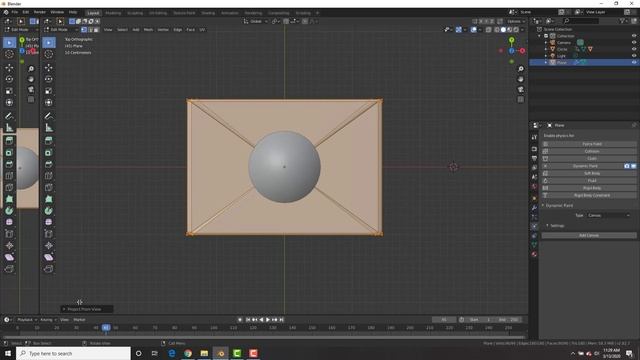Viewport: 640px width, 360px height.
Task: Click the zoom magnifier icon in the viewport
Action: tap(520, 69)
